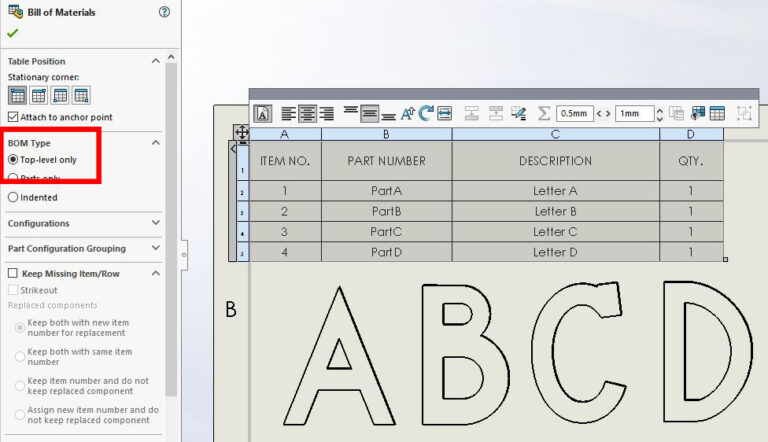
Task: Toggle Attach to anchor point checkbox
Action: 13,117
